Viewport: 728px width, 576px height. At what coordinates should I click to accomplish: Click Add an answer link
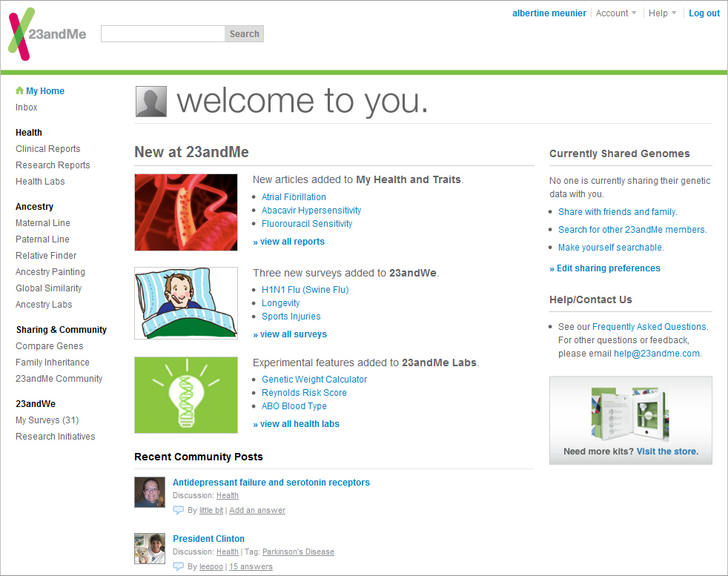click(257, 510)
